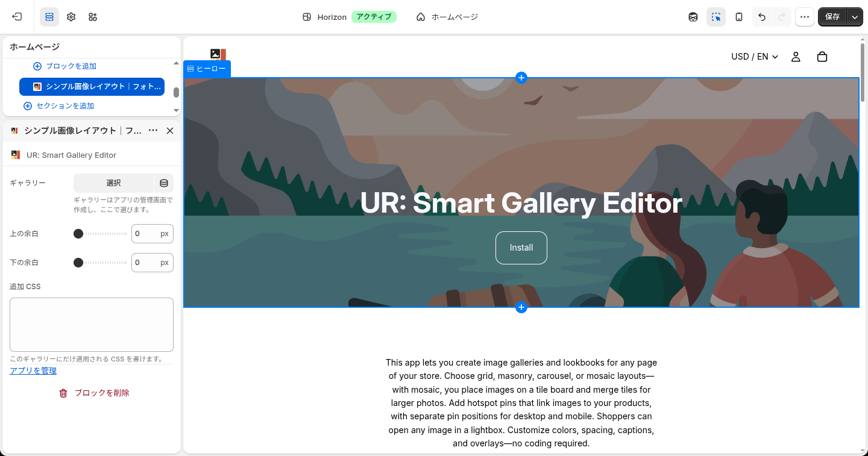Viewport: 868px width, 456px height.
Task: Add section above hero plus button
Action: (521, 78)
